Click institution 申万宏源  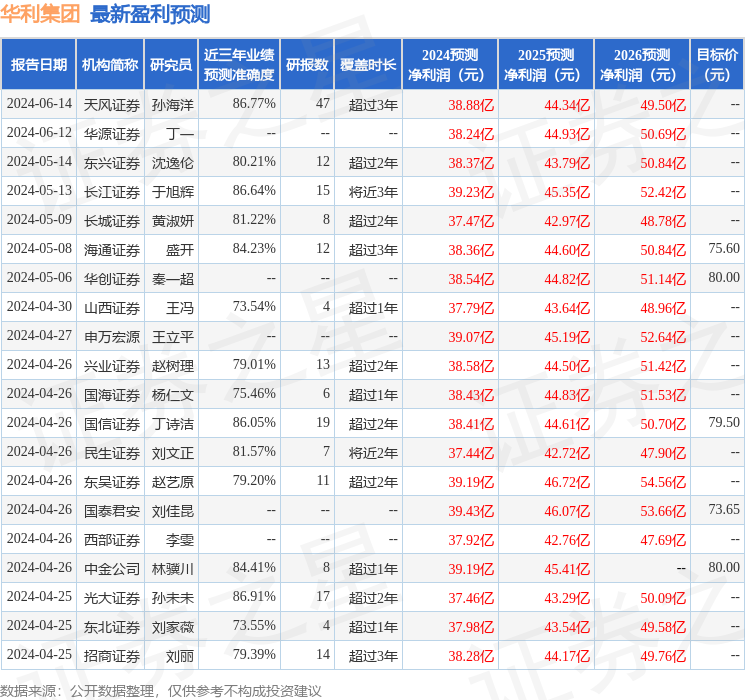tap(112, 337)
